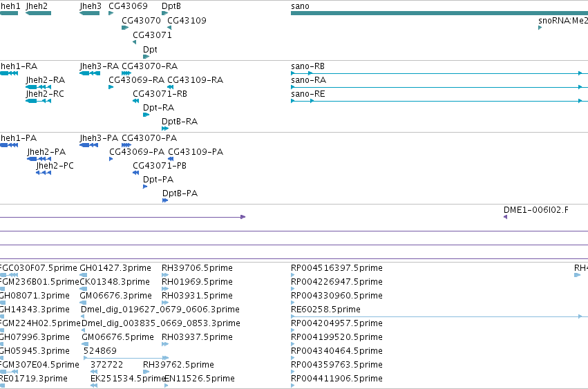Screen dimensions: 588x389
Task: Open transcript CG43069-RA
Action: [137, 80]
